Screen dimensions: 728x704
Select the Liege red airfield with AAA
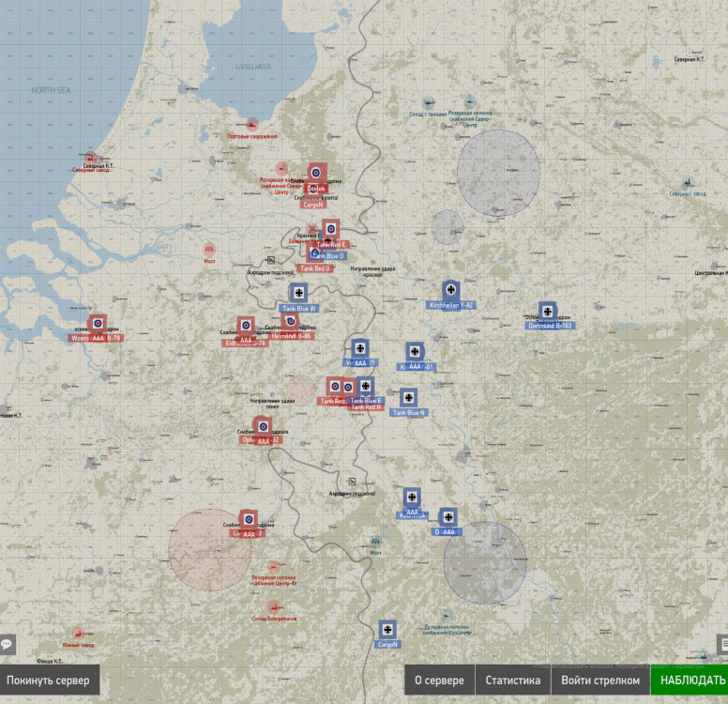pos(249,519)
